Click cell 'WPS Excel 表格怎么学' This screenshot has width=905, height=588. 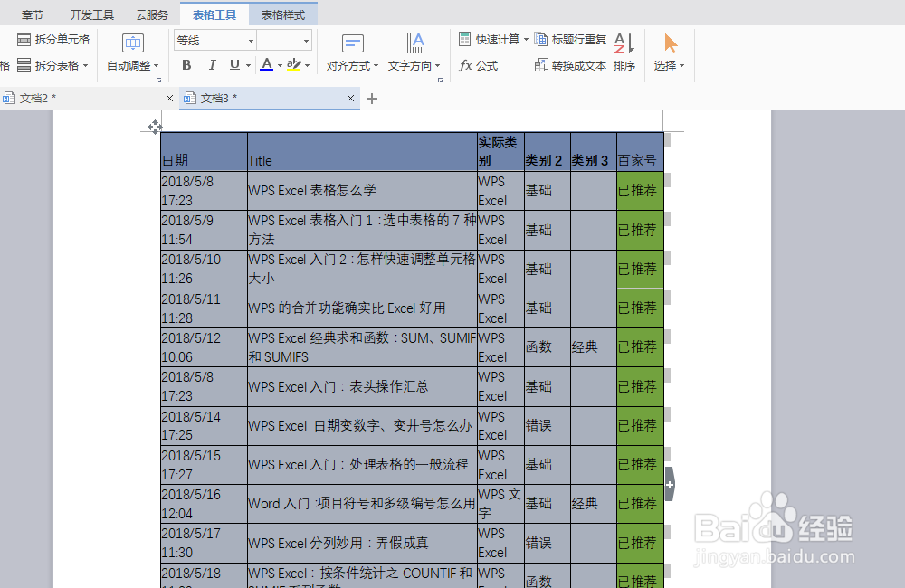(363, 191)
